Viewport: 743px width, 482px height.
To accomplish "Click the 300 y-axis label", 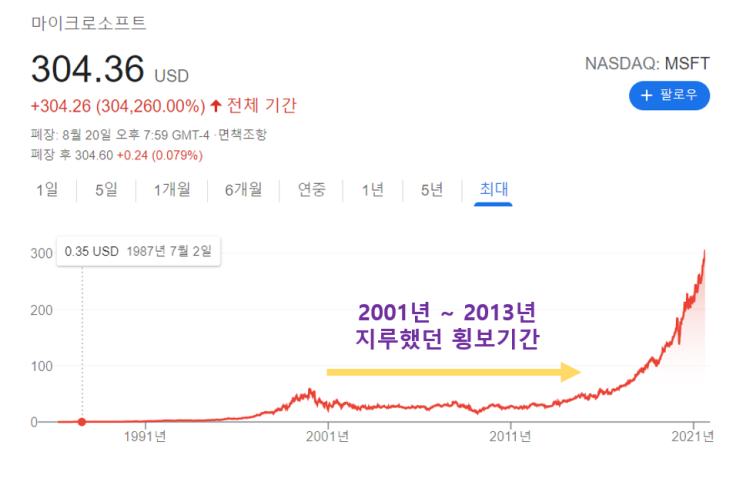I will 42,254.
